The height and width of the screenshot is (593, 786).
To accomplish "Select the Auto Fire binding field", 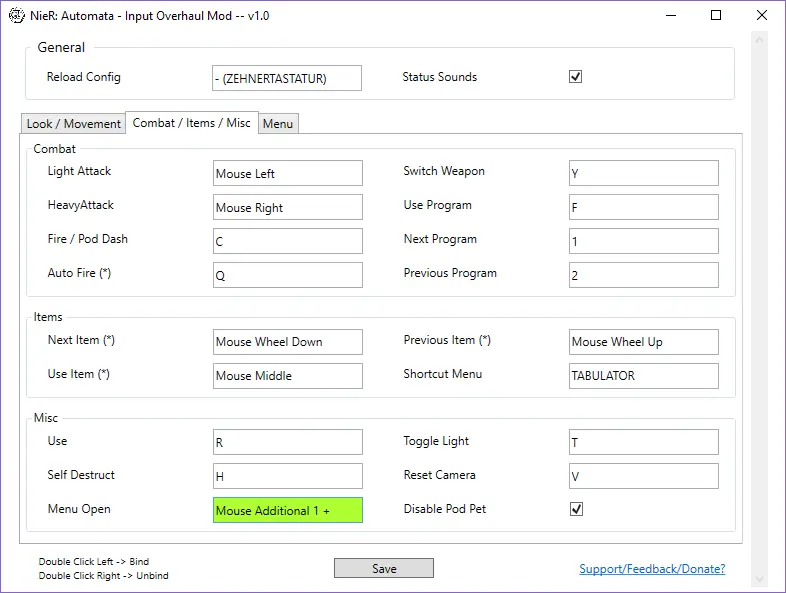I will point(288,275).
